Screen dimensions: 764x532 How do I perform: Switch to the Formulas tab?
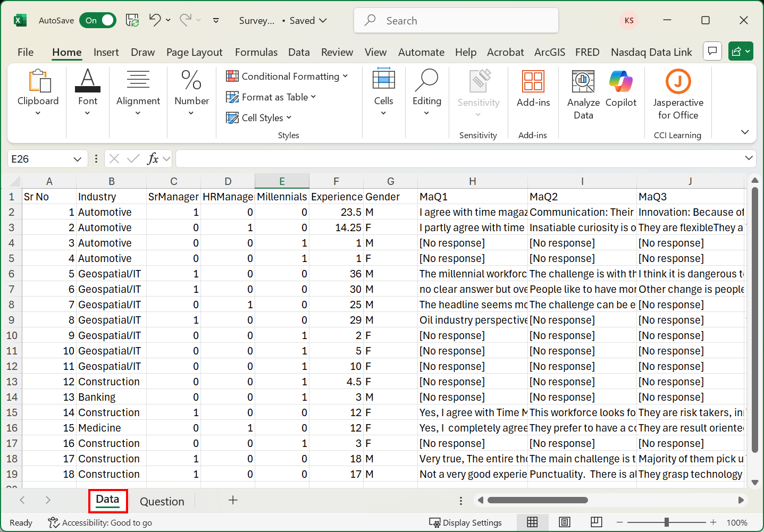pyautogui.click(x=256, y=52)
